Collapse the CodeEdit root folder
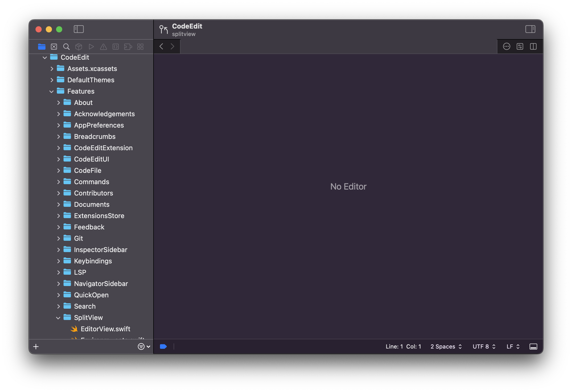The image size is (572, 392). pos(45,58)
